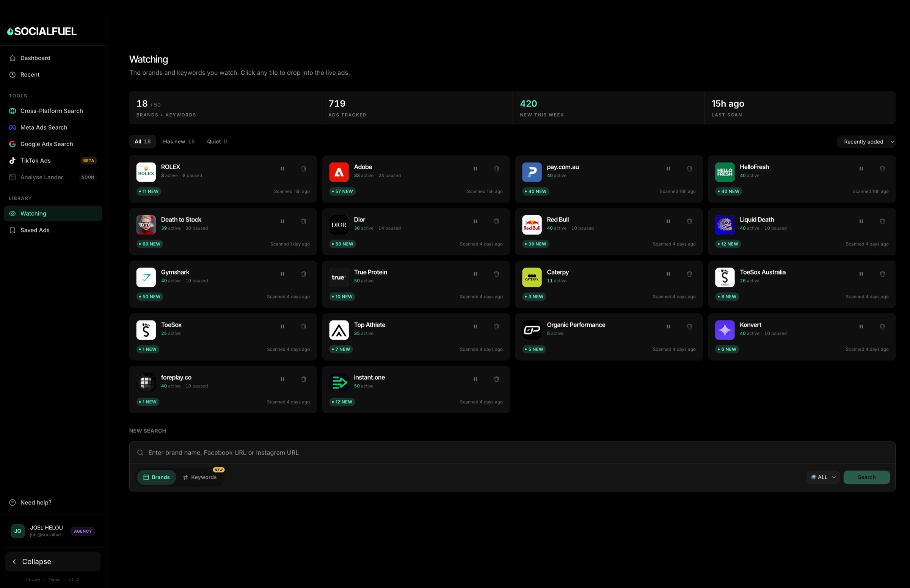
Task: Show the All 18 filter tab
Action: point(143,142)
